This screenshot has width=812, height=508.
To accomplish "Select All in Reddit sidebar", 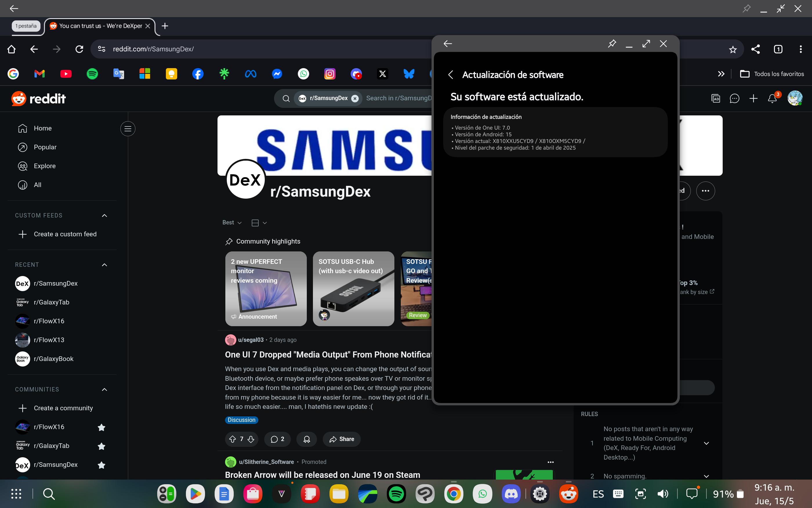I will (x=62, y=185).
